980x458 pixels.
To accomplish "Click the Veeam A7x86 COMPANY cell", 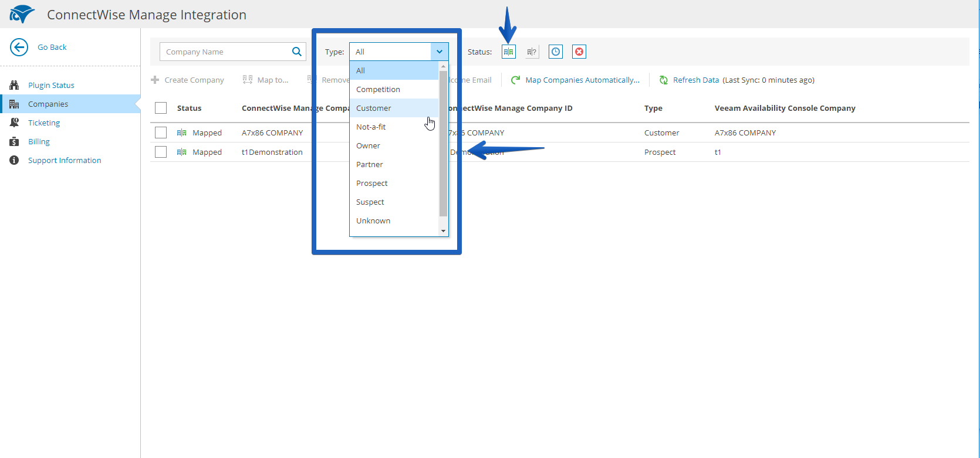I will coord(745,133).
